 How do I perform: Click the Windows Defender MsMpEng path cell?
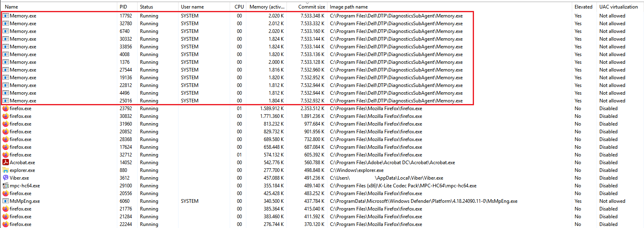point(424,201)
